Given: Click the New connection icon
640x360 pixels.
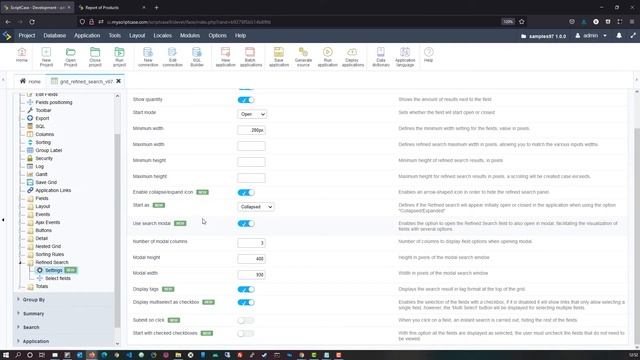Looking at the screenshot, I should (x=148, y=57).
